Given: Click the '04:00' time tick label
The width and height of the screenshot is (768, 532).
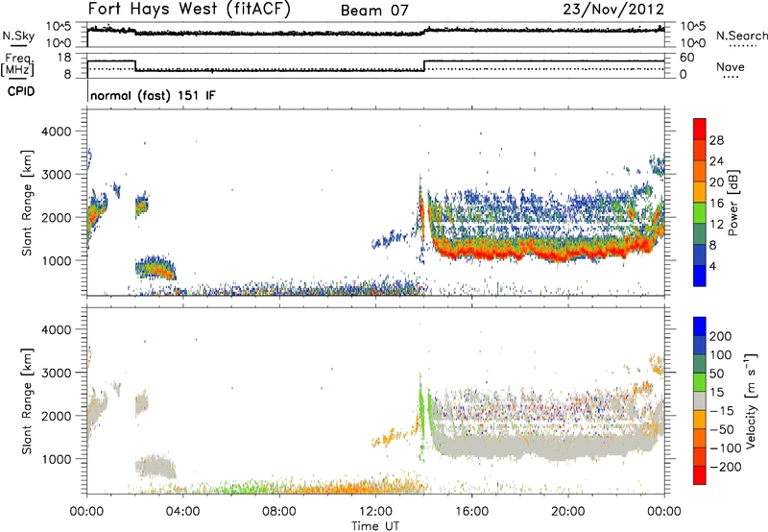Looking at the screenshot, I should coord(183,512).
